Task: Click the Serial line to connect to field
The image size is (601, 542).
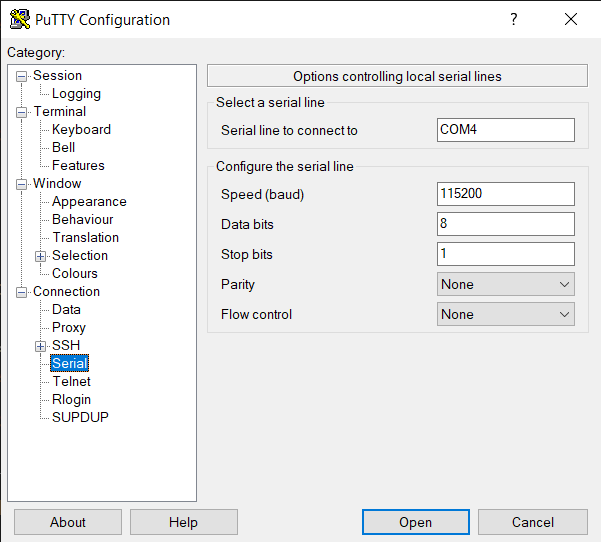Action: (x=506, y=130)
